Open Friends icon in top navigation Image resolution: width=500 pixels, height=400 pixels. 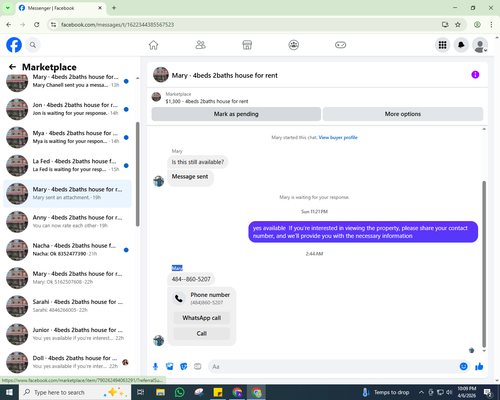[200, 45]
